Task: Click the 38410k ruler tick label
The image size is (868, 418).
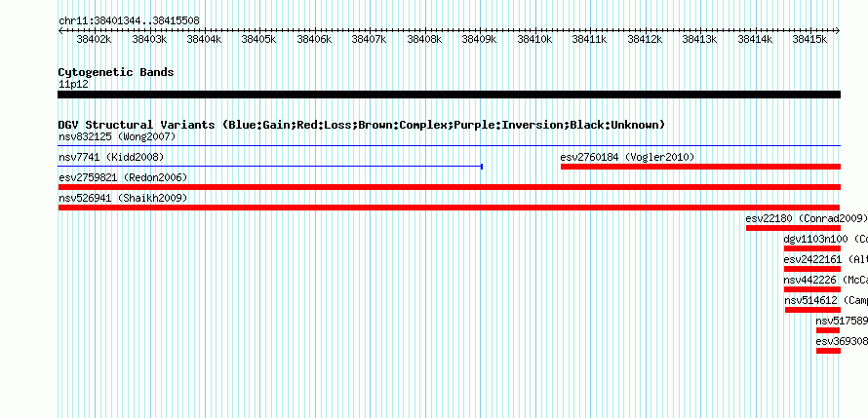Action: (x=534, y=39)
